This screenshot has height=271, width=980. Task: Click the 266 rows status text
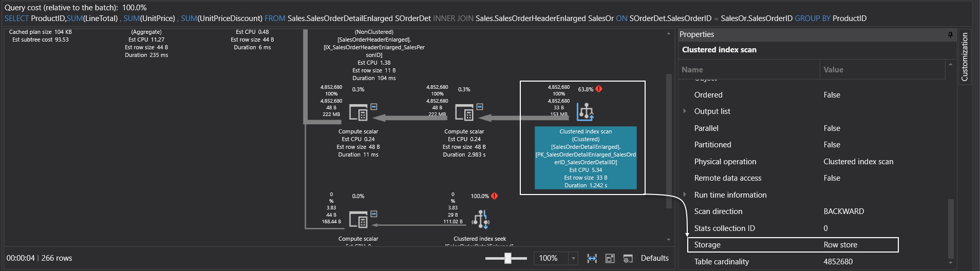(x=56, y=258)
